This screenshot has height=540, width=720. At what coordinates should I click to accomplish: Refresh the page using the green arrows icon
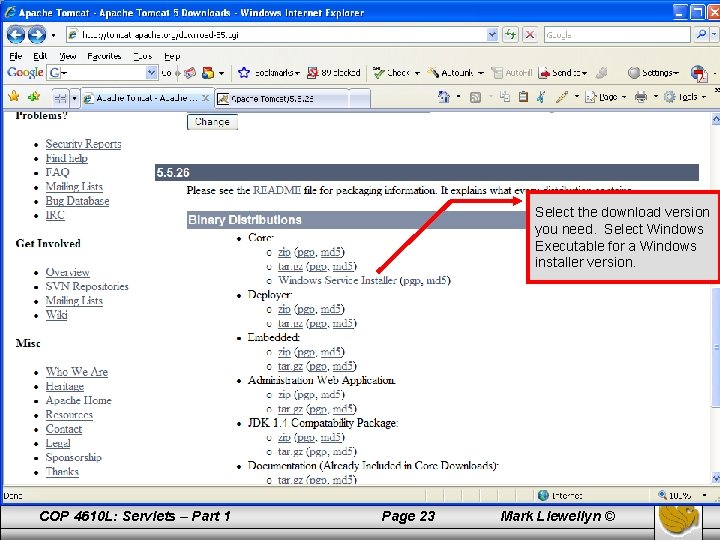pyautogui.click(x=510, y=34)
